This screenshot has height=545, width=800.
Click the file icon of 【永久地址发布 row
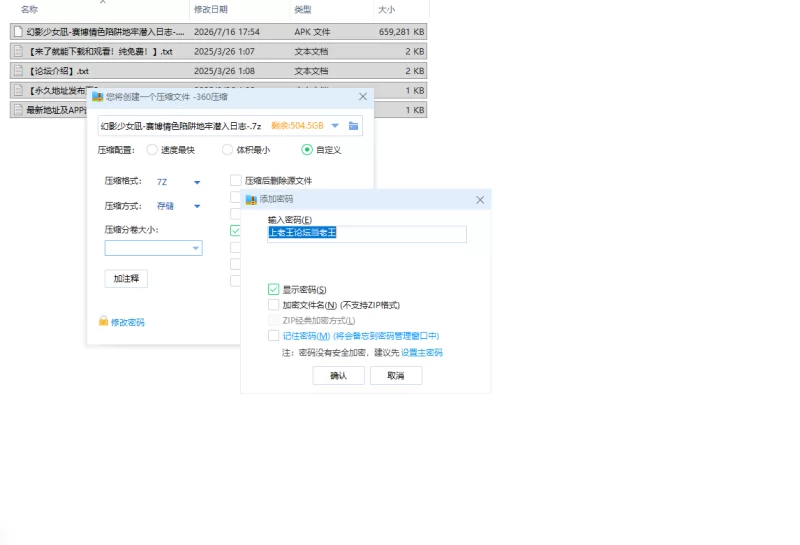[18, 90]
